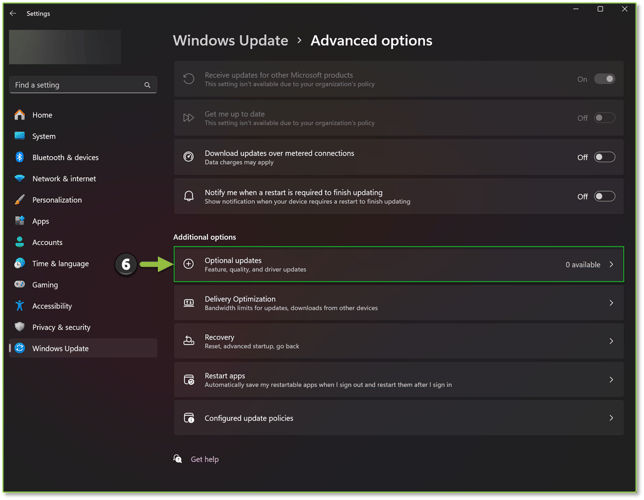
Task: Click the Personalization paintbrush icon
Action: pos(20,200)
